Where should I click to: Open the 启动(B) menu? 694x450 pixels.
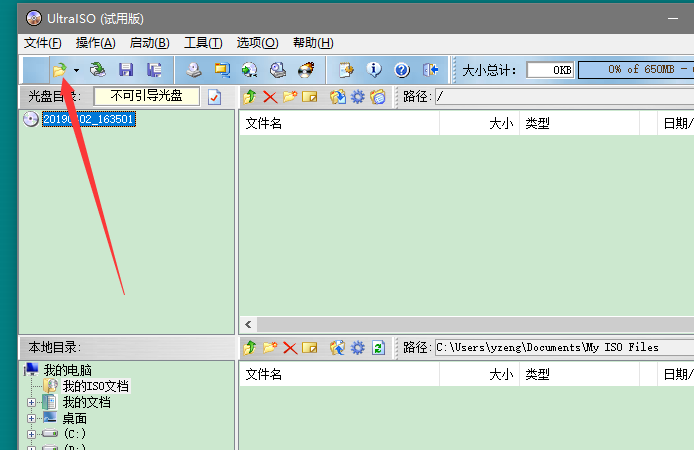click(x=150, y=43)
